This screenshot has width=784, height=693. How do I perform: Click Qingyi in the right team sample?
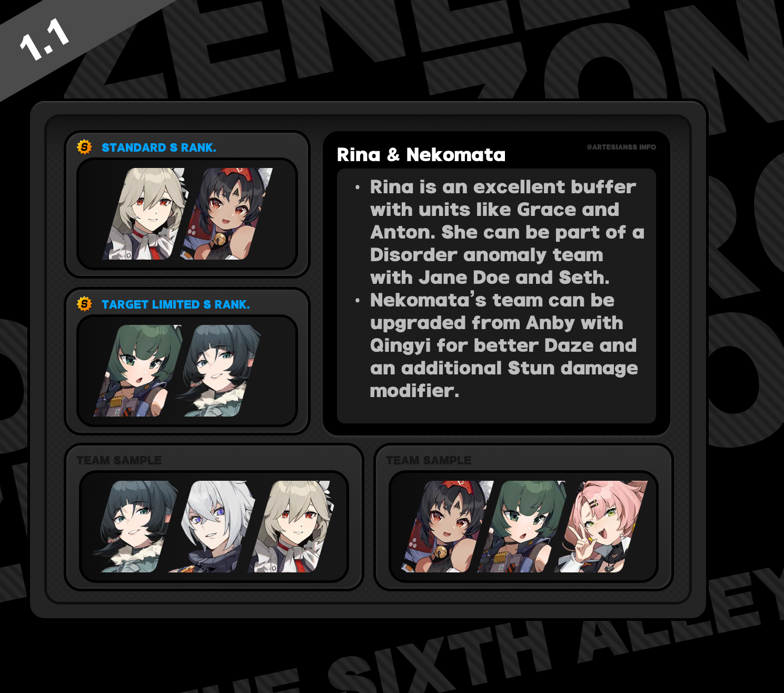522,527
